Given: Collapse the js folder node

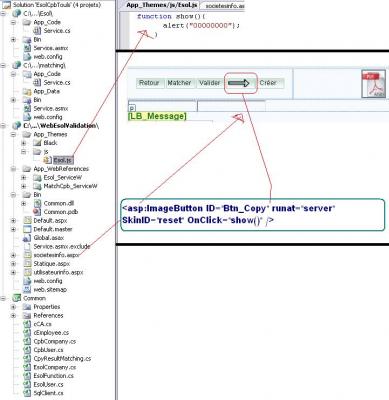Looking at the screenshot, I should point(24,152).
